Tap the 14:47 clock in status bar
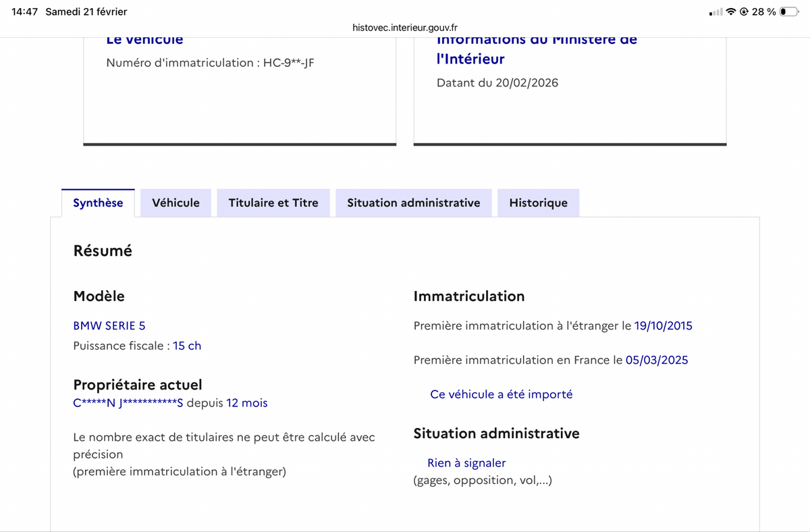The width and height of the screenshot is (810, 532). 25,11
